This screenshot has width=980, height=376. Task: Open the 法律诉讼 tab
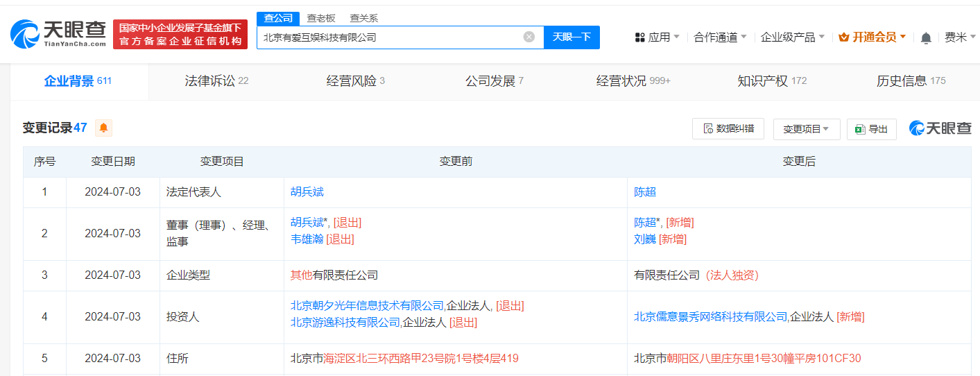216,81
